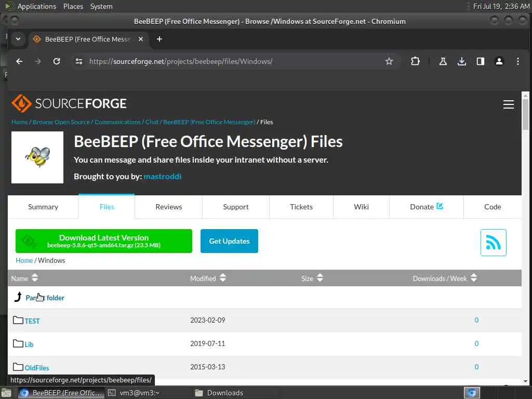Click the Parent folder link
This screenshot has height=399, width=532.
[x=45, y=298]
